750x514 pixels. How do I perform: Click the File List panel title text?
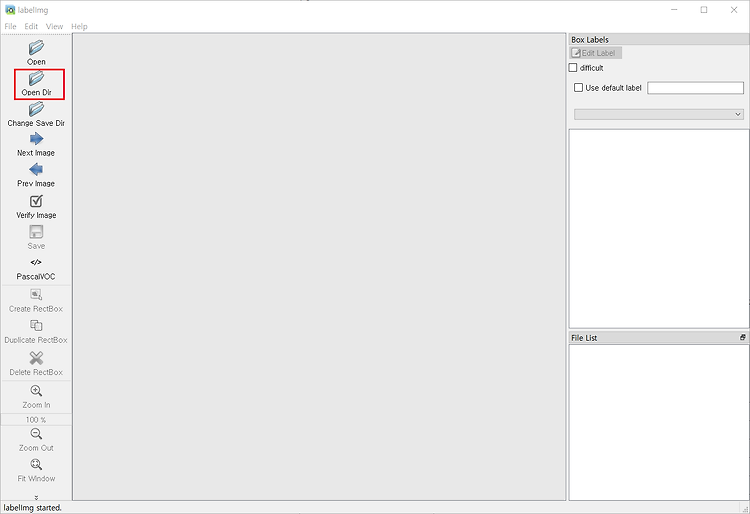coord(584,338)
